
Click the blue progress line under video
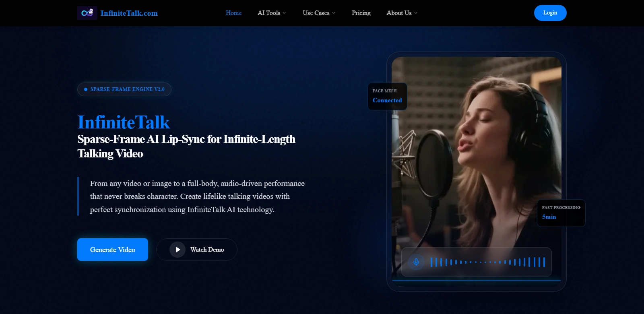coord(477,281)
